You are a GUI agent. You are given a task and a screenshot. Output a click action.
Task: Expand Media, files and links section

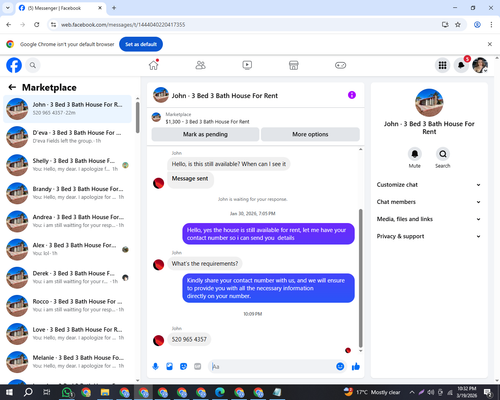429,219
